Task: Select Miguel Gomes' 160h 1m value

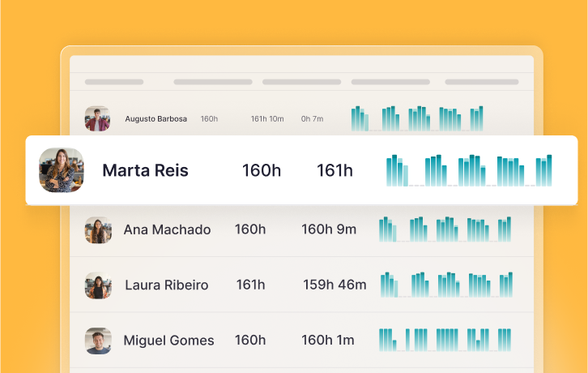Action: (329, 341)
